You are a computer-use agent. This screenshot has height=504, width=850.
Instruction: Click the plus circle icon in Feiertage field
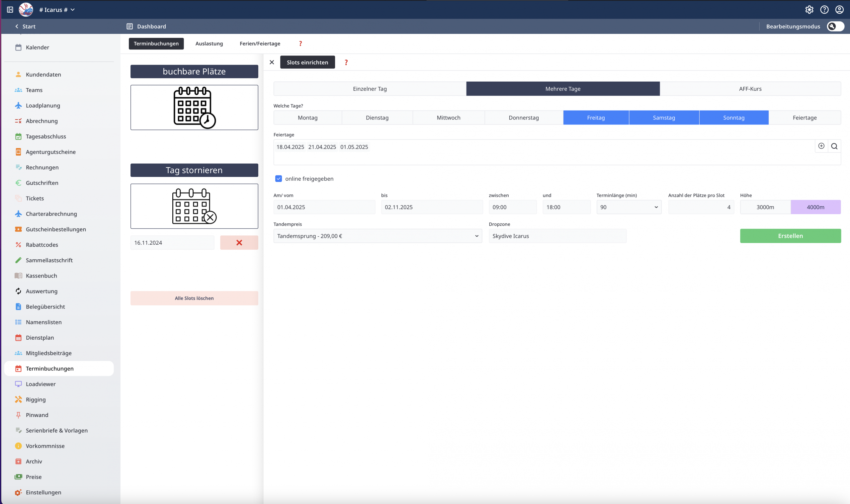821,146
